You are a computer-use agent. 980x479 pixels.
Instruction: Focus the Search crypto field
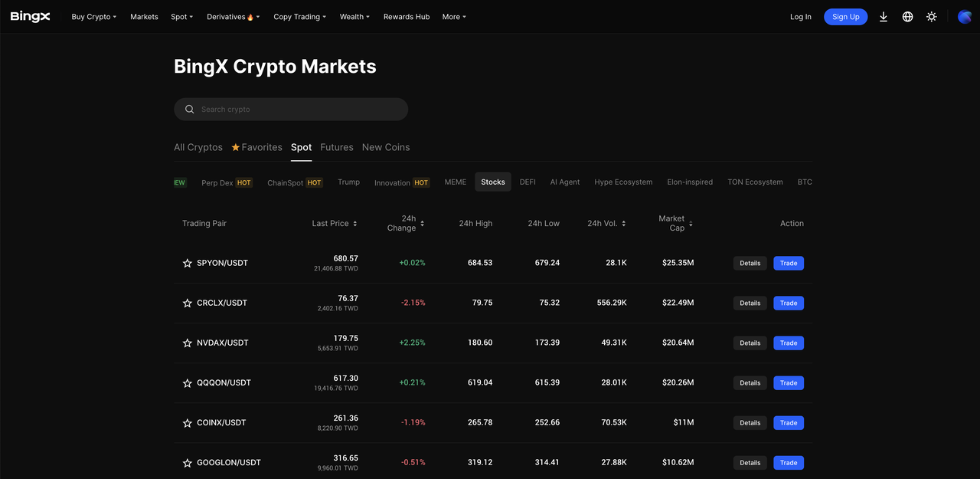click(299, 110)
